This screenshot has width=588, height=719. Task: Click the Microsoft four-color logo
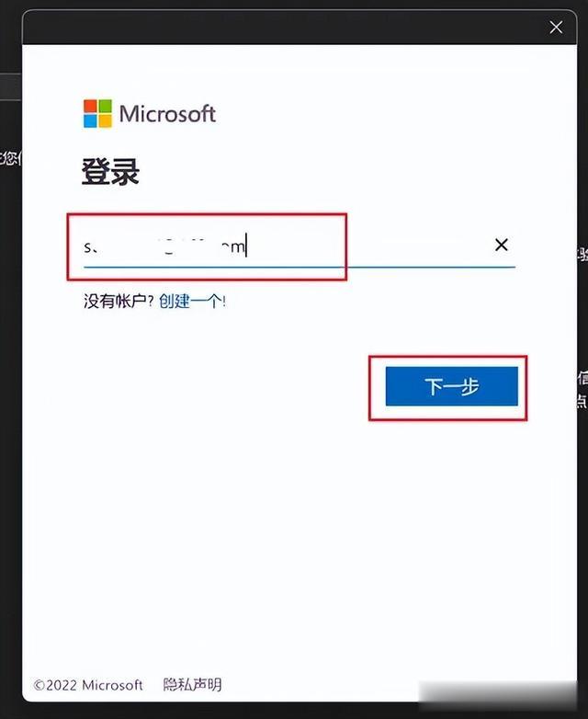97,114
